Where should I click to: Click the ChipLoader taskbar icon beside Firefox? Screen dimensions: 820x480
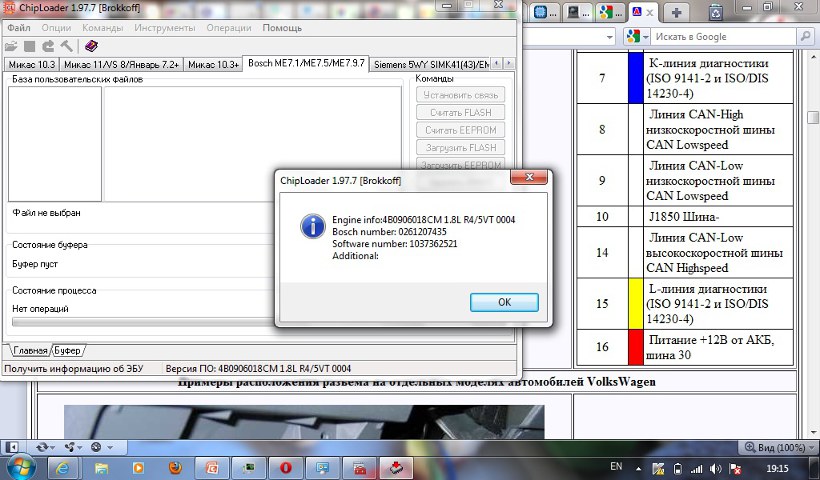coord(212,467)
